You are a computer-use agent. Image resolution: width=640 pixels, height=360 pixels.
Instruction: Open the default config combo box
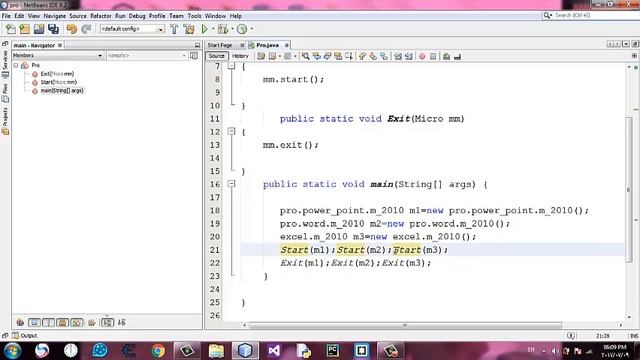[x=132, y=29]
